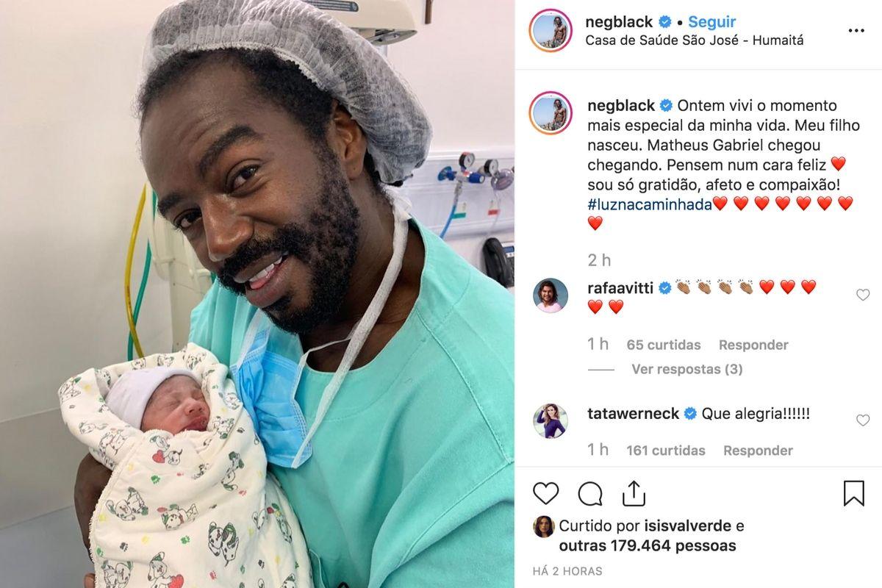Open negblack's profile picture in the header

[550, 30]
